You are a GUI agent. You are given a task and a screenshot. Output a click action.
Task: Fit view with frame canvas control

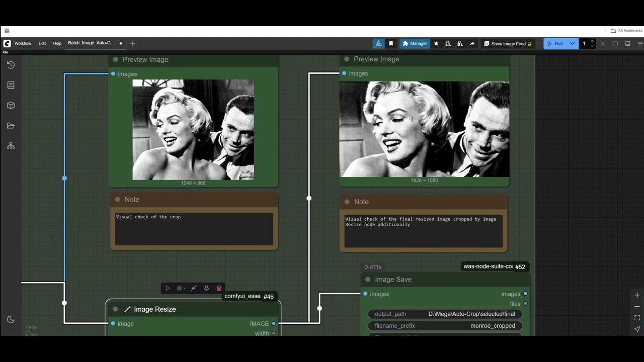637,318
